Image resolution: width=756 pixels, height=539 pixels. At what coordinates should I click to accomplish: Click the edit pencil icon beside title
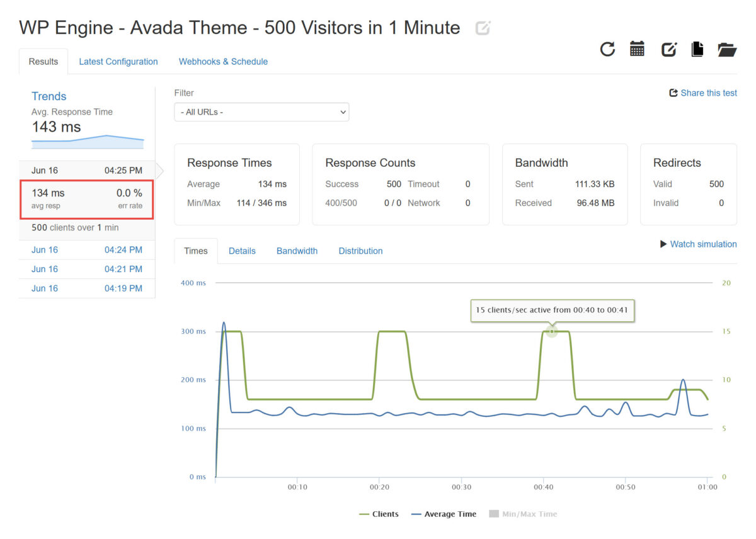tap(483, 28)
